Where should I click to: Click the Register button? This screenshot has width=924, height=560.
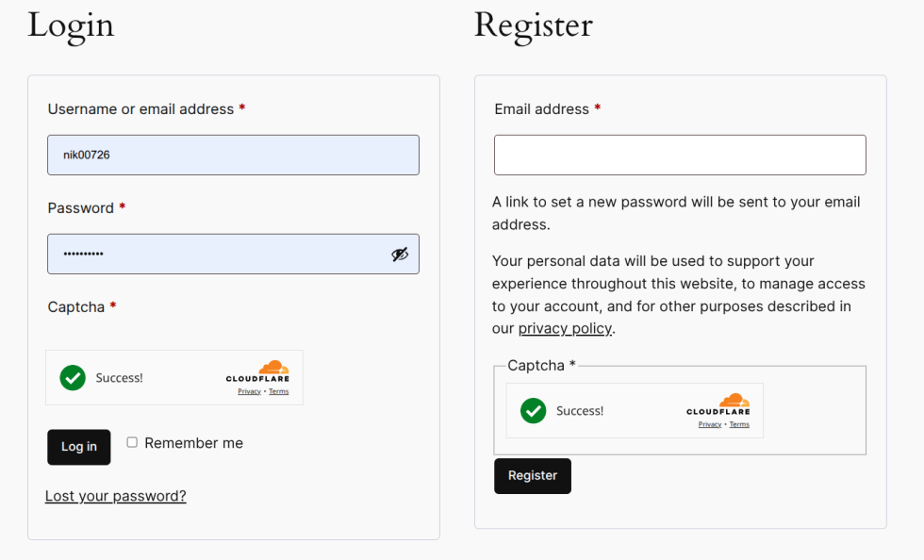pos(533,476)
